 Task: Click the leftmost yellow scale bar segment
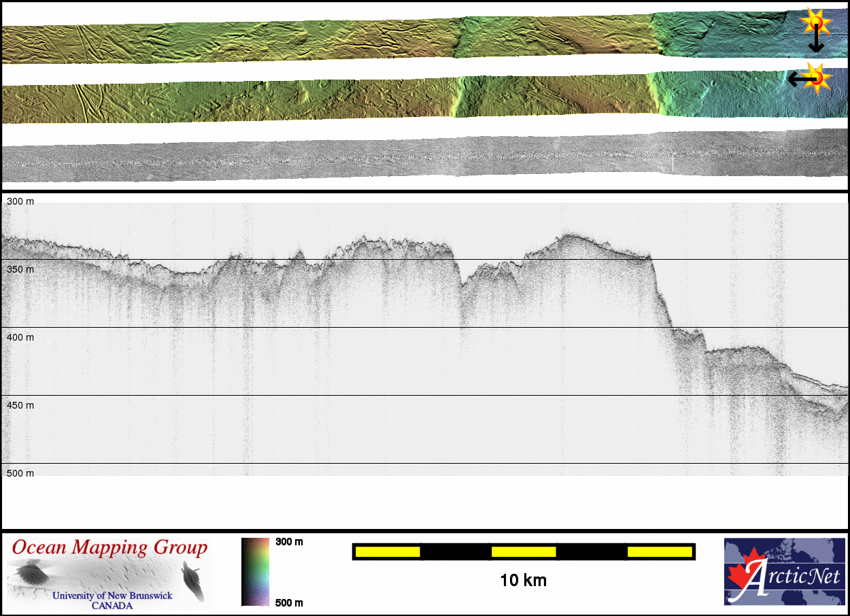388,551
